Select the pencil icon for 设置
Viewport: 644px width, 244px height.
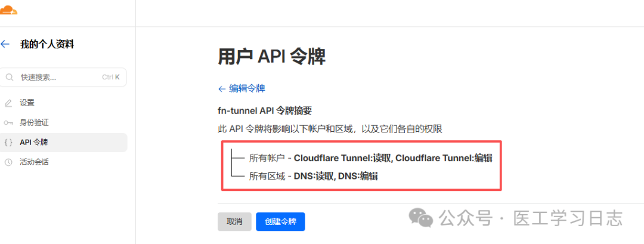[8, 103]
